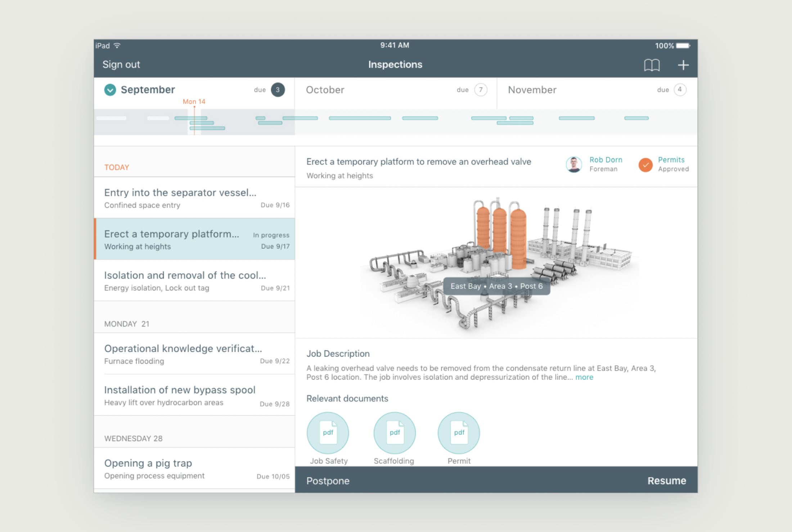Tap the October due count 7 badge
The height and width of the screenshot is (532, 792).
click(x=481, y=90)
